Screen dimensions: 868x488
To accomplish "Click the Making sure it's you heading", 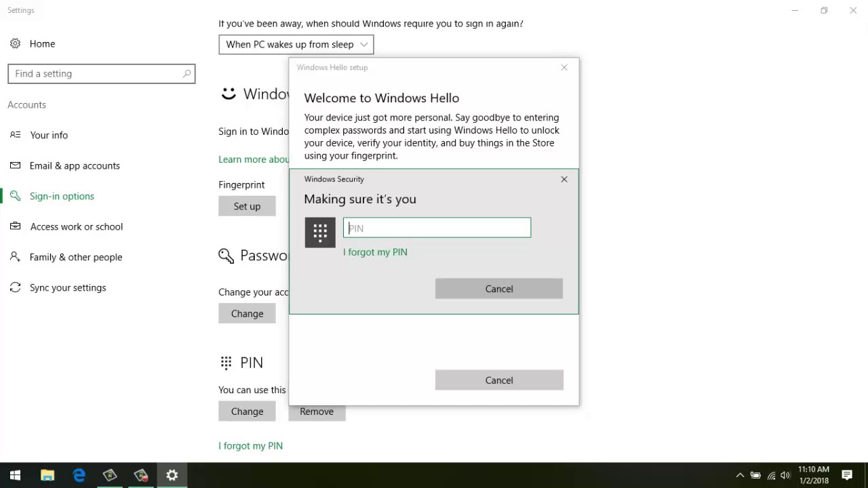I will click(360, 199).
